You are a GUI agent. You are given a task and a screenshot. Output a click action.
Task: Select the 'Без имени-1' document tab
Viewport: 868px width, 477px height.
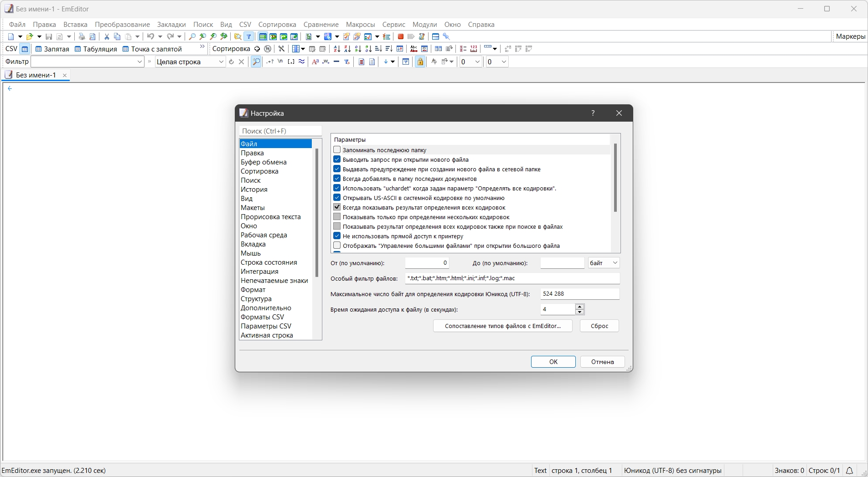click(36, 75)
